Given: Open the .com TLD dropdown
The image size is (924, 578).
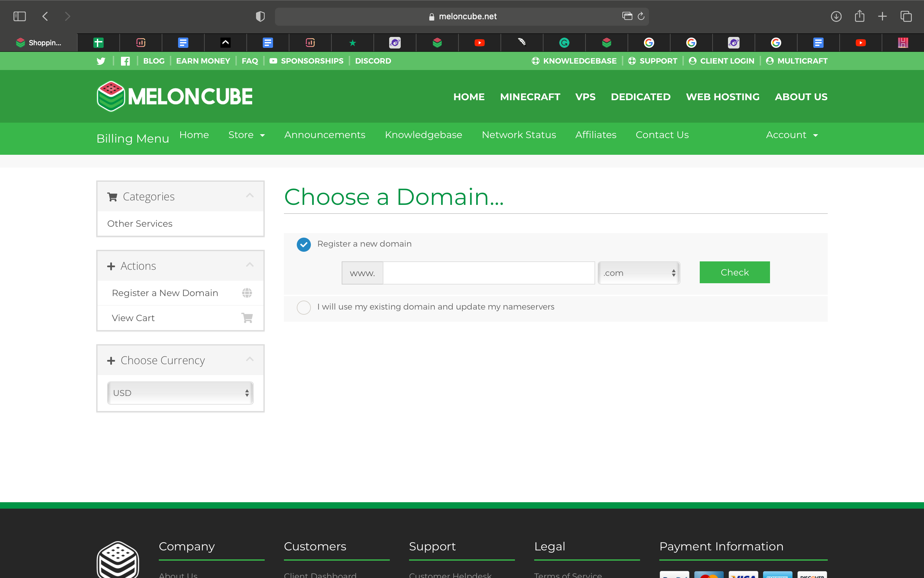Looking at the screenshot, I should click(639, 273).
